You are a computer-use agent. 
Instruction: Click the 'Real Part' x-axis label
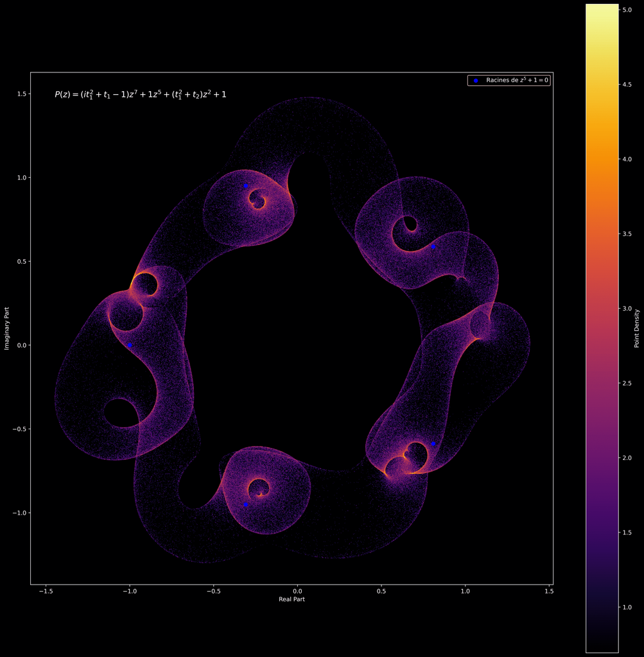(x=292, y=599)
